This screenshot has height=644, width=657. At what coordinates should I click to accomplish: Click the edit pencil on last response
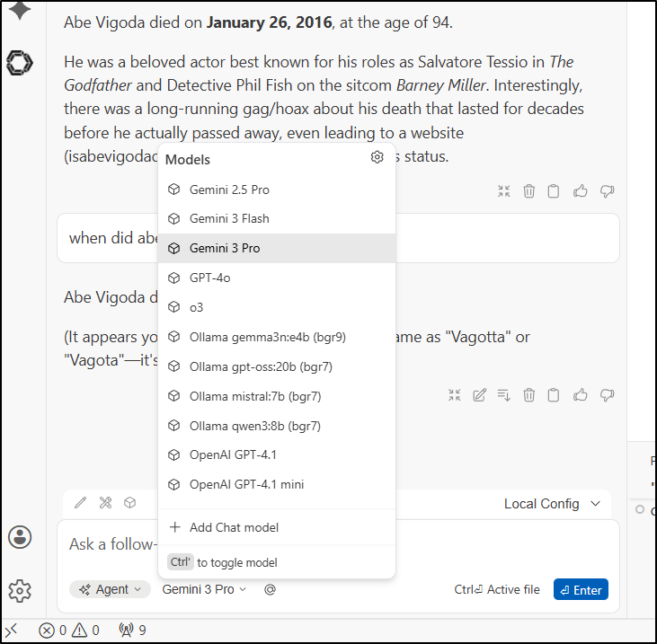tap(480, 395)
